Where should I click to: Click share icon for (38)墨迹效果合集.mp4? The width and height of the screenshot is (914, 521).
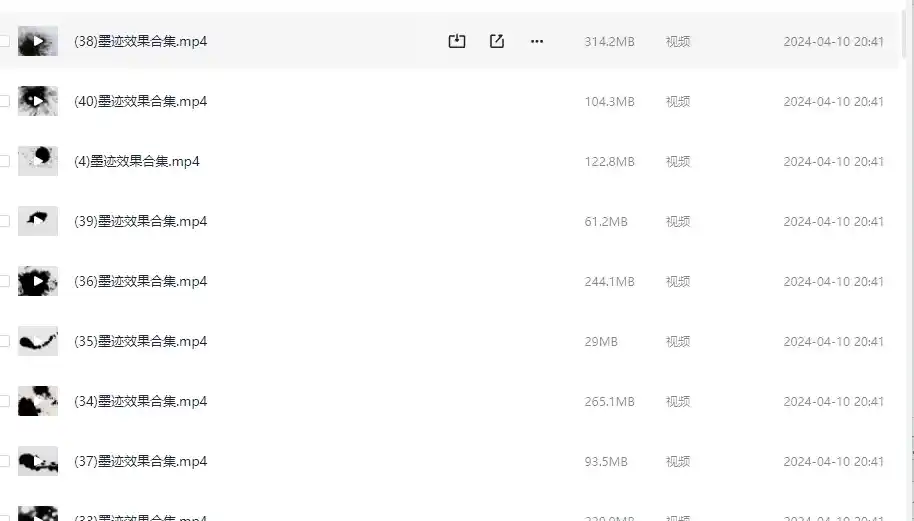pyautogui.click(x=497, y=41)
